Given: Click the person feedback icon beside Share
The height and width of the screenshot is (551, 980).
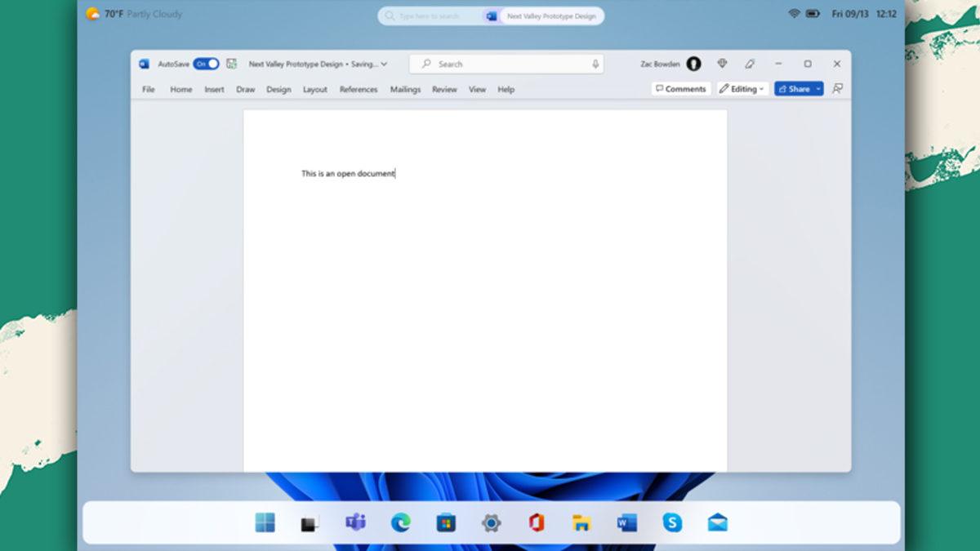Looking at the screenshot, I should [x=837, y=89].
